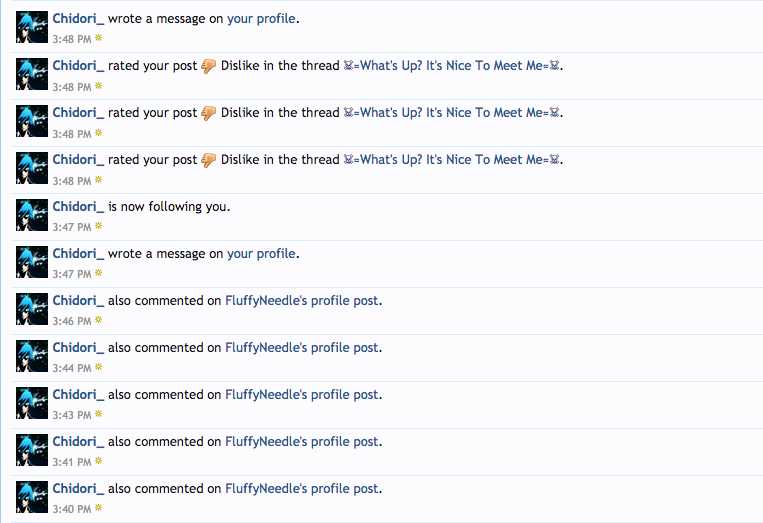Open Chidori_'s avatar in the 'now following you' alert

32,215
